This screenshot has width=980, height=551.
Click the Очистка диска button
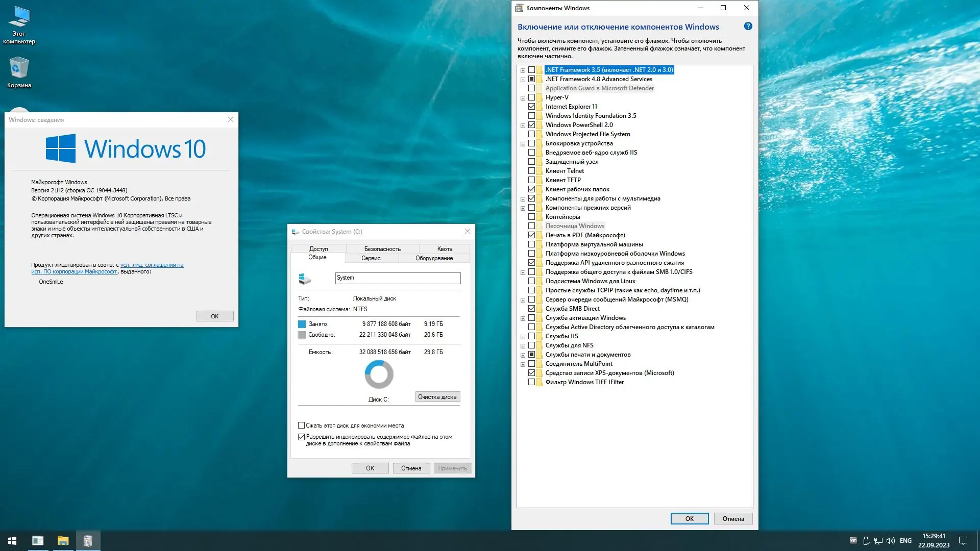tap(437, 397)
